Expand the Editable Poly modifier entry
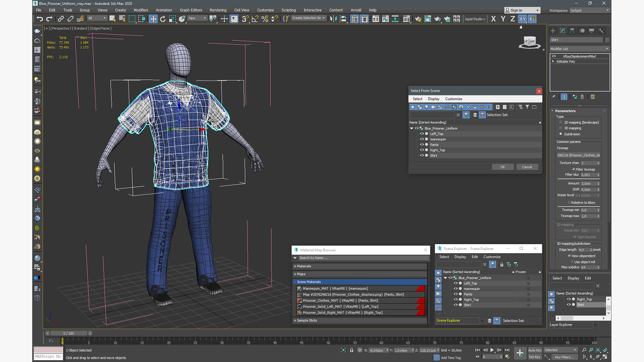 pos(553,61)
